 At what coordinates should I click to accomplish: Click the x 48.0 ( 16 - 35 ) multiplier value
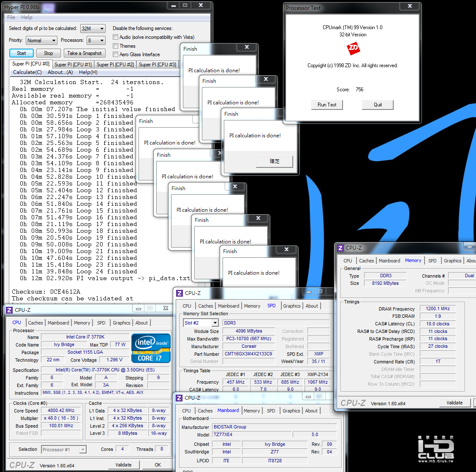coord(61,418)
